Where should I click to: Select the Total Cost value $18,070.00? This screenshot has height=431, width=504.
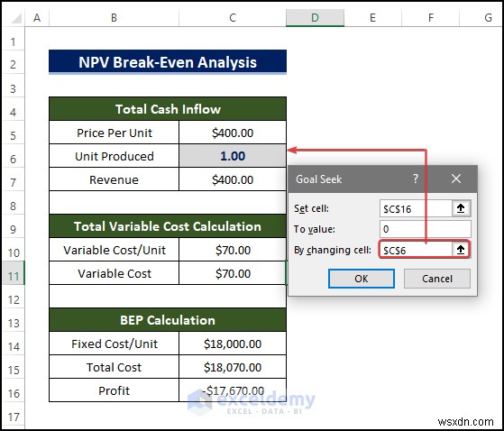point(233,367)
